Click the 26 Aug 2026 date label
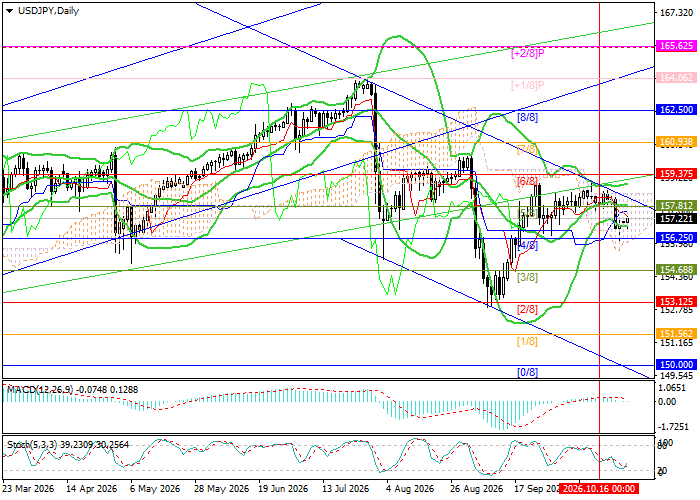Image resolution: width=700 pixels, height=500 pixels. [x=477, y=488]
